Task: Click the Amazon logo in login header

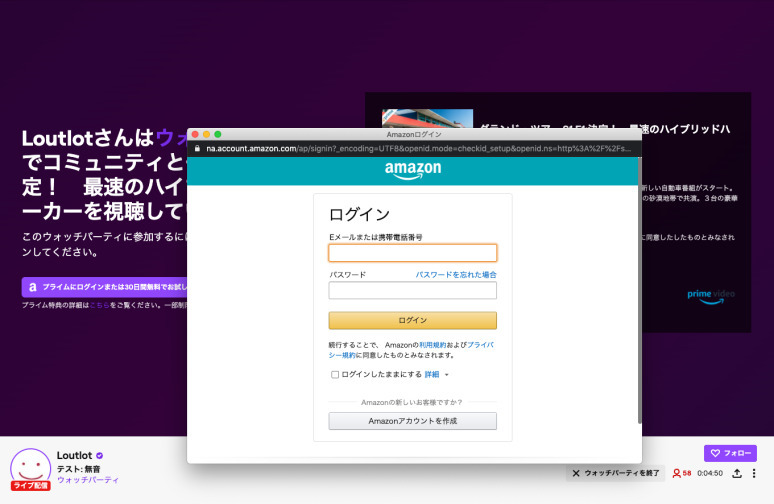Action: click(x=413, y=170)
